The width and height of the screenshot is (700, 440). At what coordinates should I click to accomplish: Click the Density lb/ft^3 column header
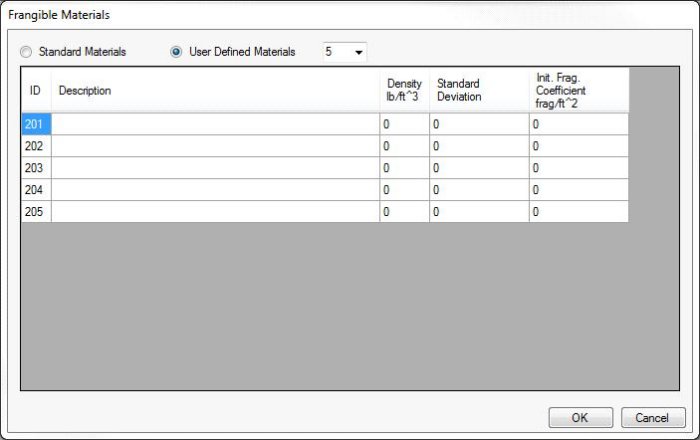coord(404,91)
